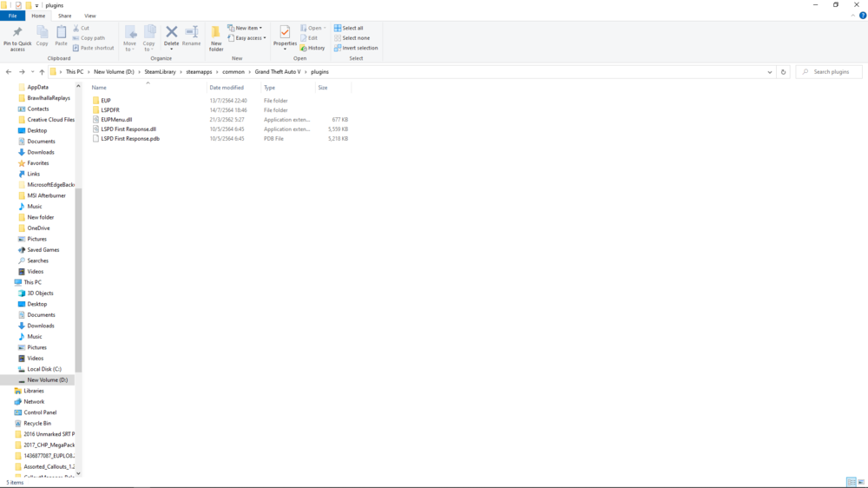Sort by Date modified column header
This screenshot has width=868, height=488.
233,88
